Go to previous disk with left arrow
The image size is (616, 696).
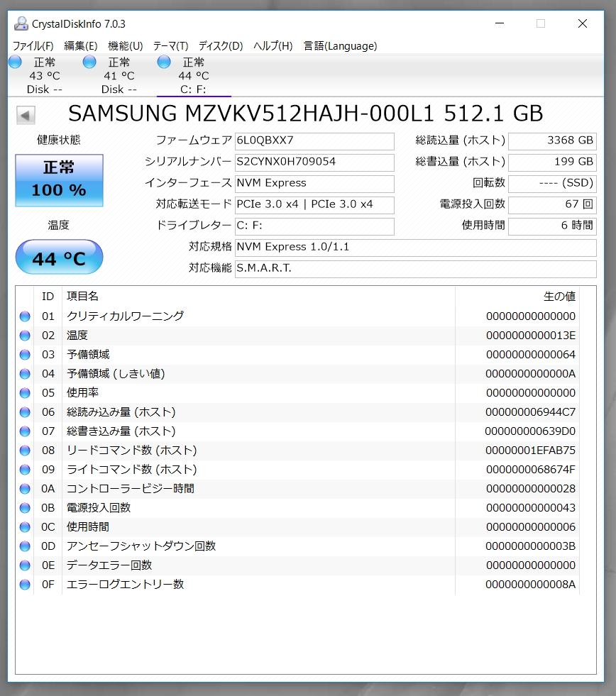[26, 116]
